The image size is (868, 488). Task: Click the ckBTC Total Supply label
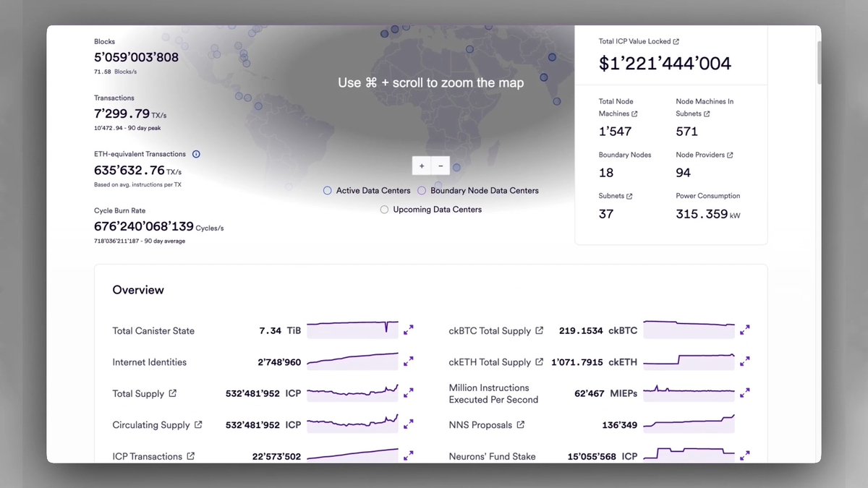click(490, 330)
